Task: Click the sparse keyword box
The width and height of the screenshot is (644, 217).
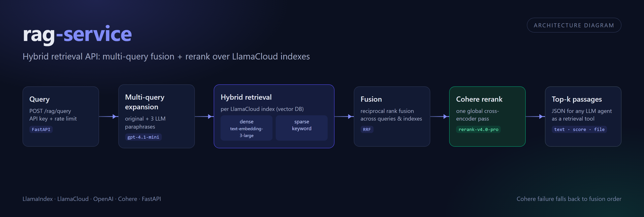Action: coord(302,128)
